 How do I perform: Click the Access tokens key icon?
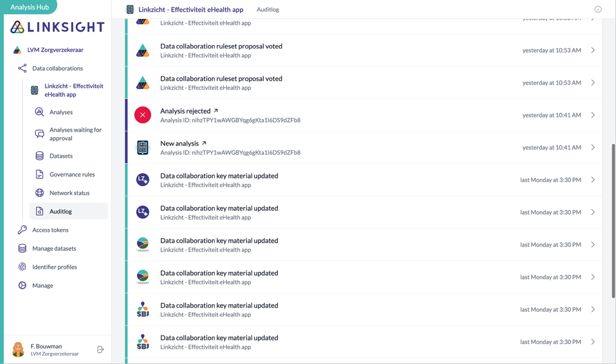[x=22, y=230]
